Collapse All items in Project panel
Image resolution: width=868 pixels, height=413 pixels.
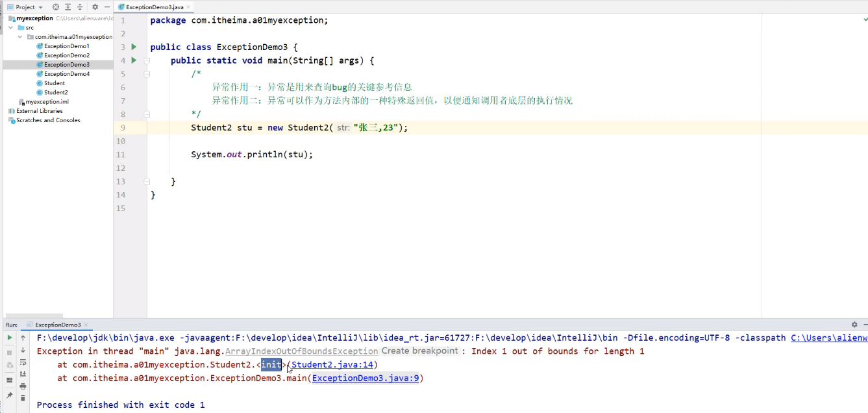[x=80, y=7]
